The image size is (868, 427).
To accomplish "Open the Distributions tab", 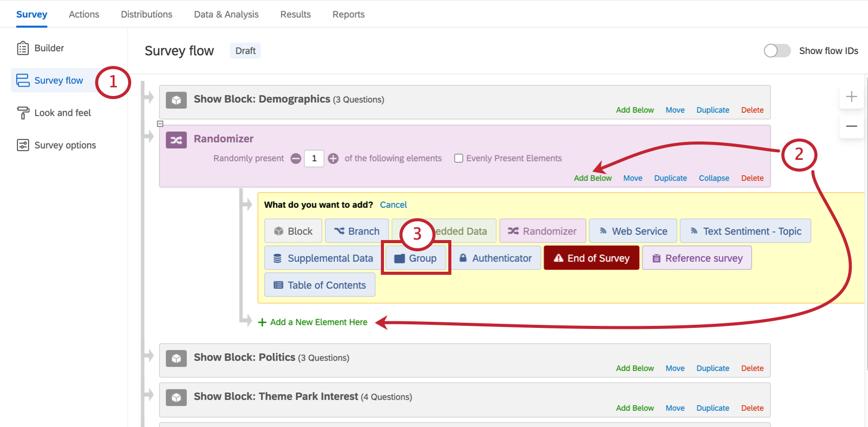I will (x=147, y=14).
